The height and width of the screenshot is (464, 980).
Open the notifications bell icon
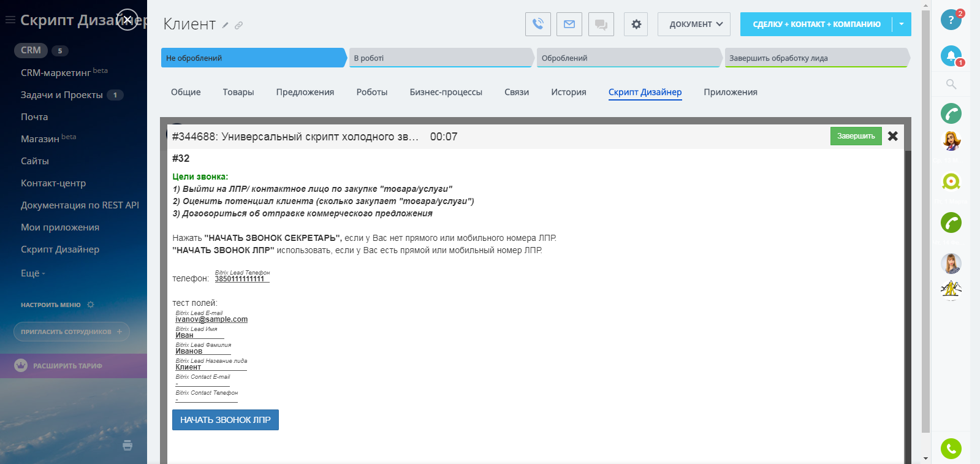(951, 56)
